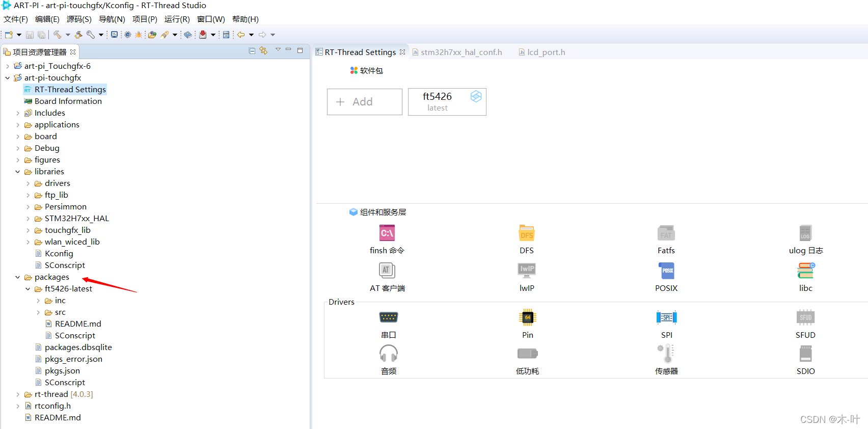Open the Fatfs component icon
The image size is (868, 429).
[666, 233]
